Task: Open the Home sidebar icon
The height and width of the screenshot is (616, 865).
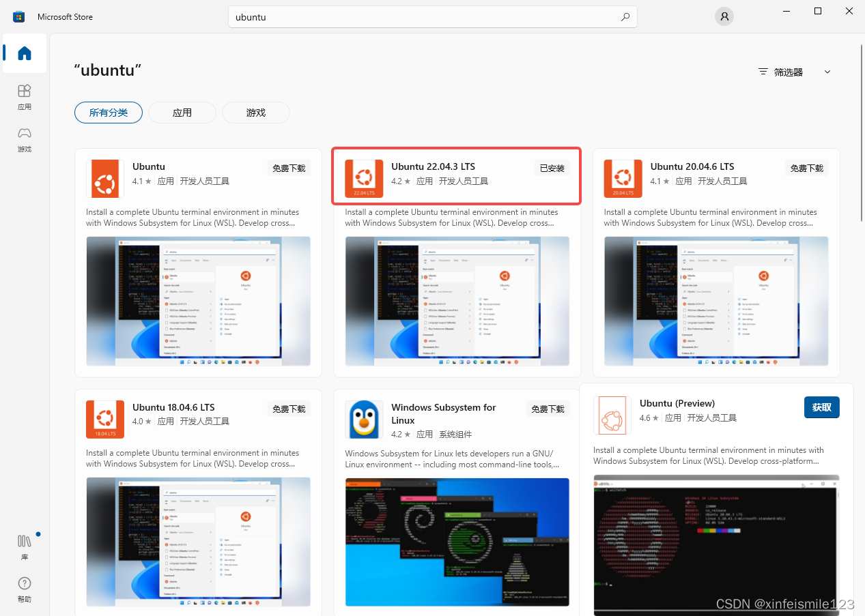Action: pos(25,53)
